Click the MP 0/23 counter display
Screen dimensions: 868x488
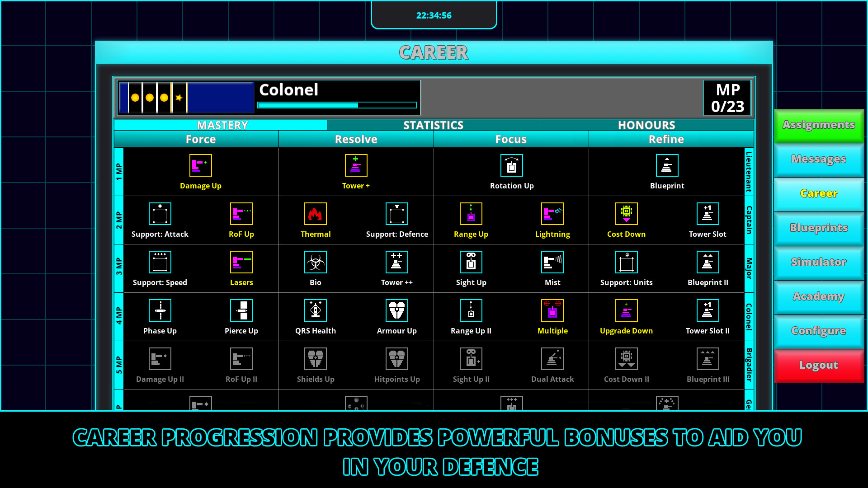coord(727,98)
